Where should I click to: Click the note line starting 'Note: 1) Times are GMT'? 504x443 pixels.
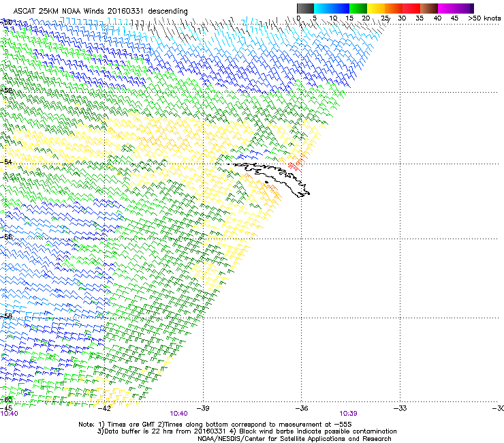[215, 425]
